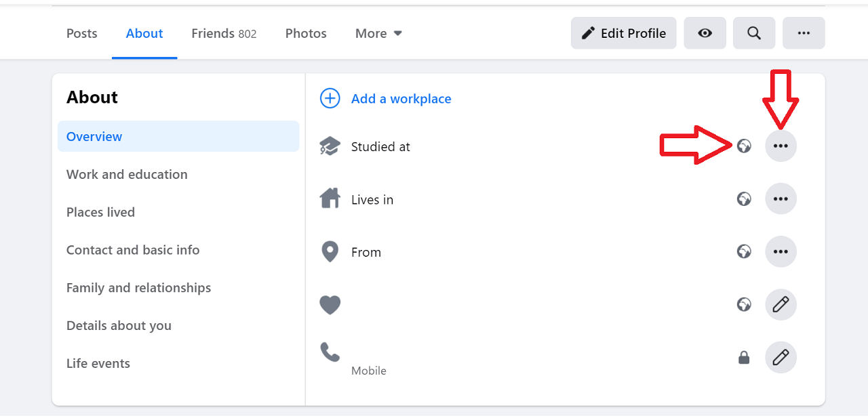Click the globe privacy icon for Studied at
Viewport: 868px width, 418px height.
(744, 146)
